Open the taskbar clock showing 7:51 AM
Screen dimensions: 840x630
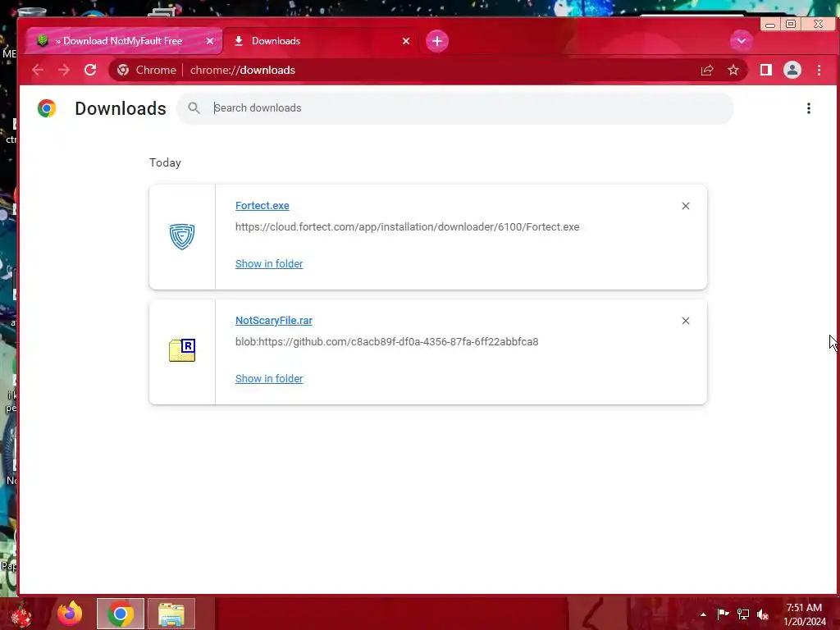805,614
